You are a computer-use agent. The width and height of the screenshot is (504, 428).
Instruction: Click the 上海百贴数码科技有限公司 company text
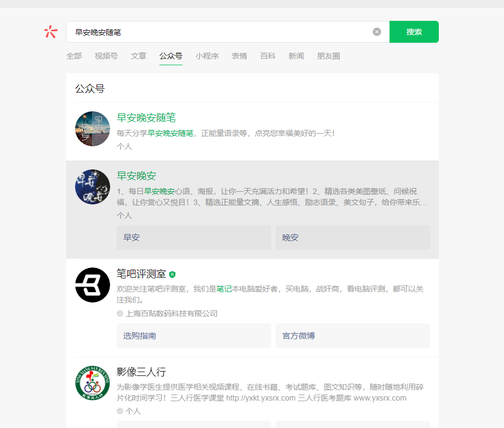(171, 313)
